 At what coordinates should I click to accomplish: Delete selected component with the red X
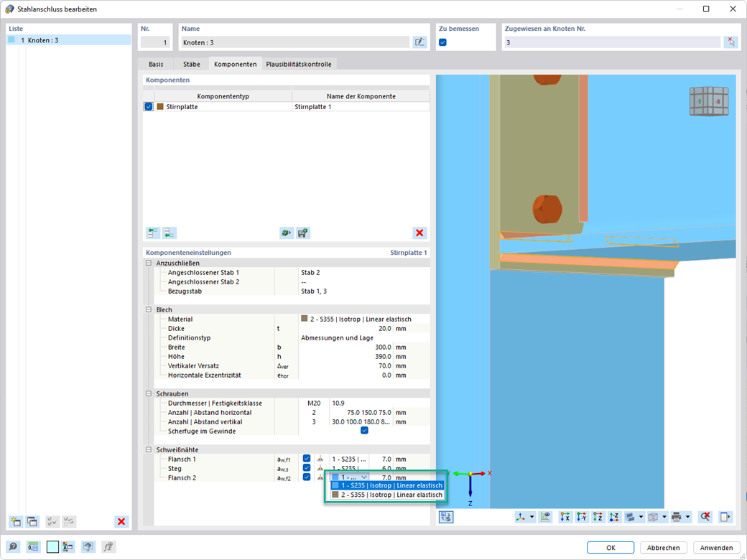pos(419,233)
